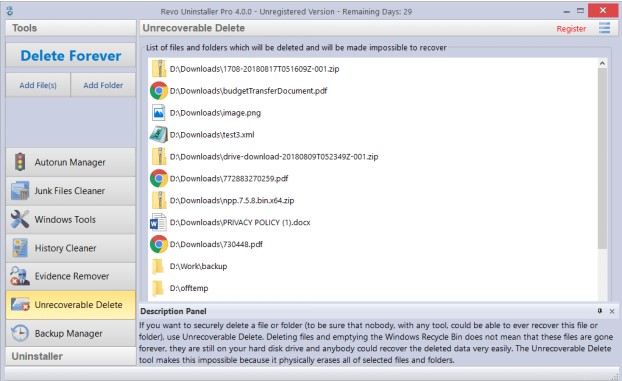Select Windows Tools wrench icon

coord(20,219)
